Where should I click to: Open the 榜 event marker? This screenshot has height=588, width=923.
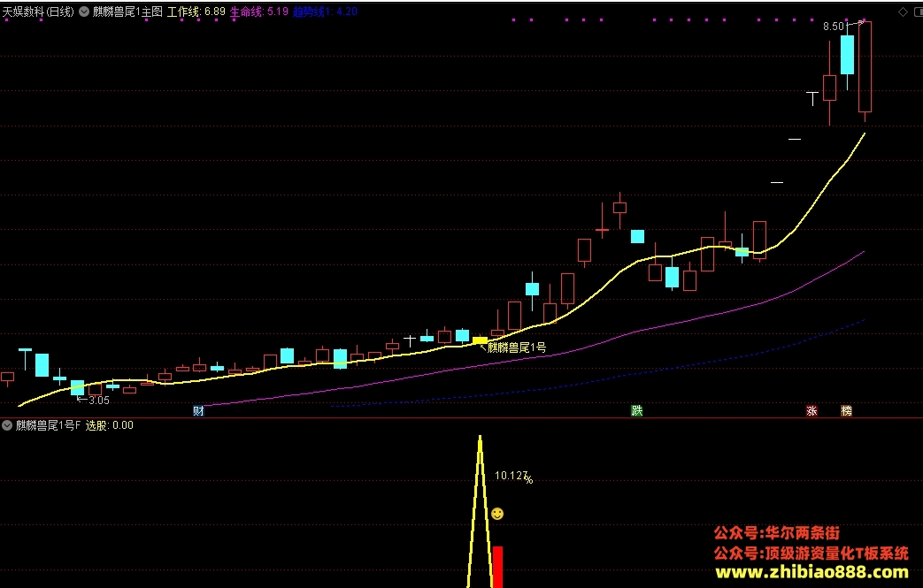847,411
